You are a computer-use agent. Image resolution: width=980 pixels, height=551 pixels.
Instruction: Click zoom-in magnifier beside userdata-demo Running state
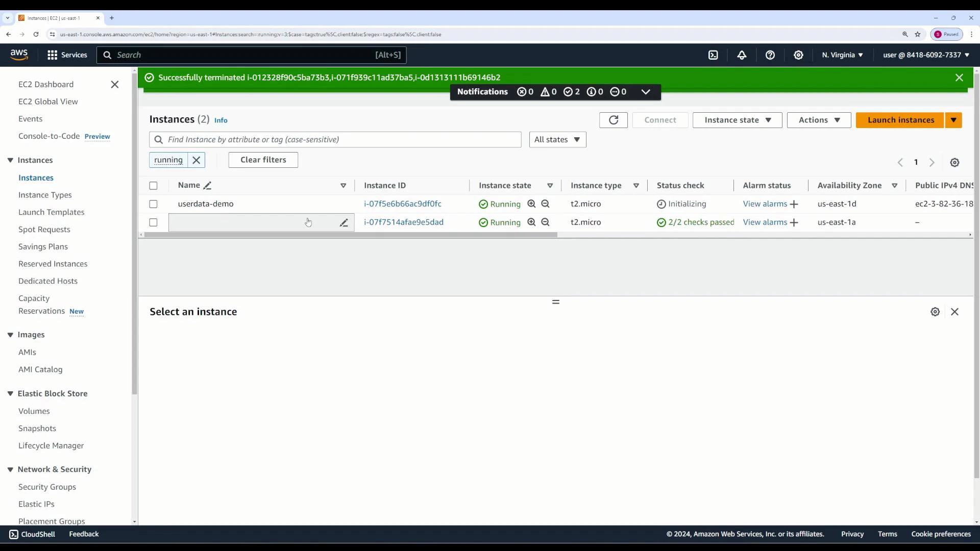click(x=531, y=204)
